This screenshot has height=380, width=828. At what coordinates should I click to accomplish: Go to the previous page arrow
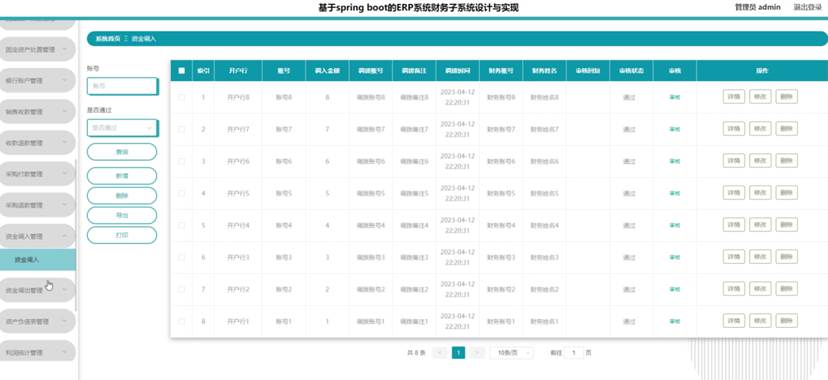pyautogui.click(x=439, y=353)
